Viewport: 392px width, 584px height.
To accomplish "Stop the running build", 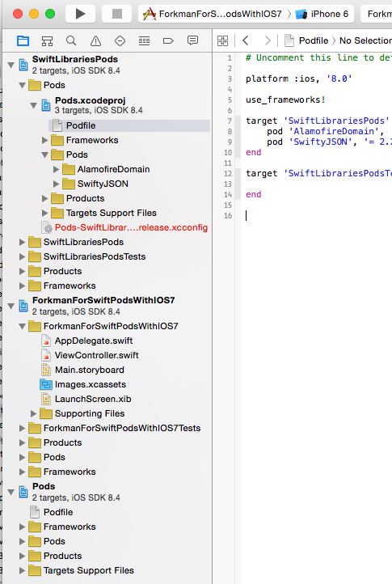I will point(117,14).
